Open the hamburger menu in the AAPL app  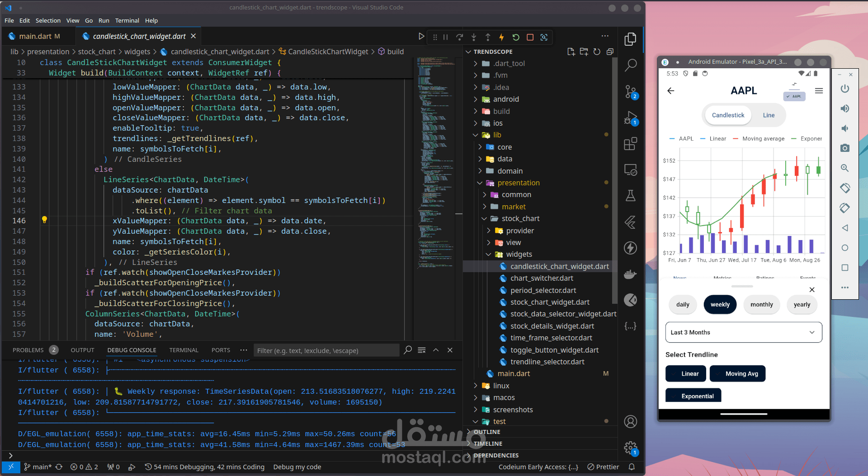(x=819, y=91)
